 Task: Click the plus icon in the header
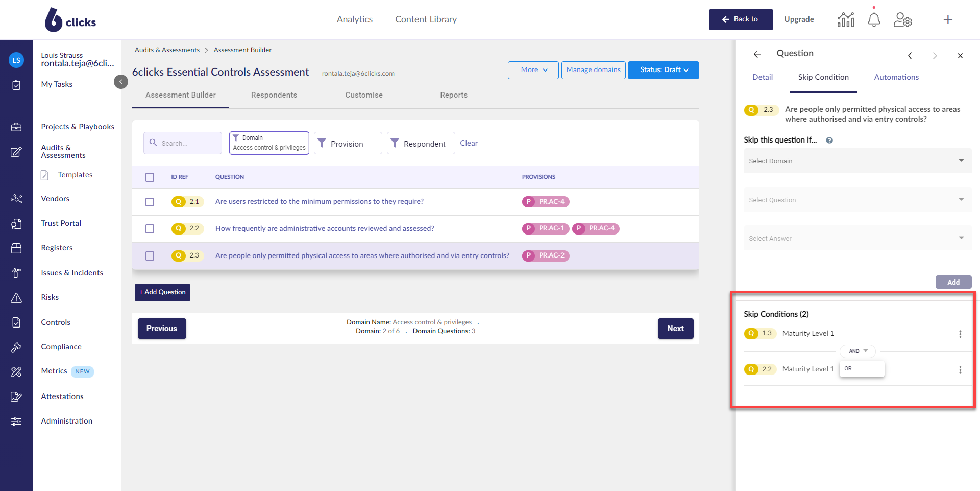[x=948, y=20]
